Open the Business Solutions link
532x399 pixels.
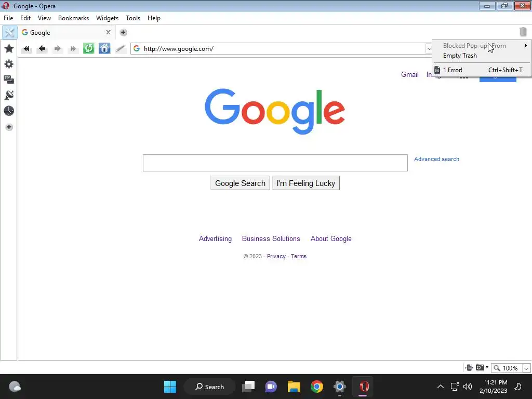tap(271, 238)
